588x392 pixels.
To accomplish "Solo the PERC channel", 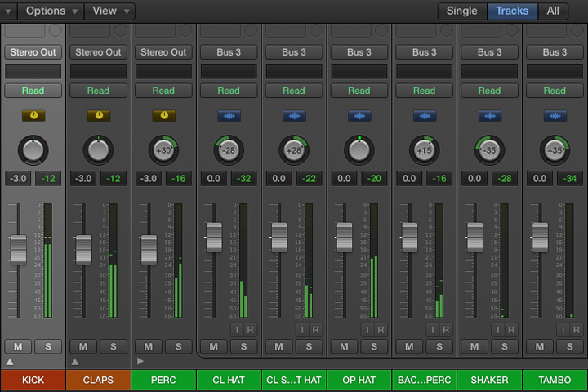I will point(179,346).
